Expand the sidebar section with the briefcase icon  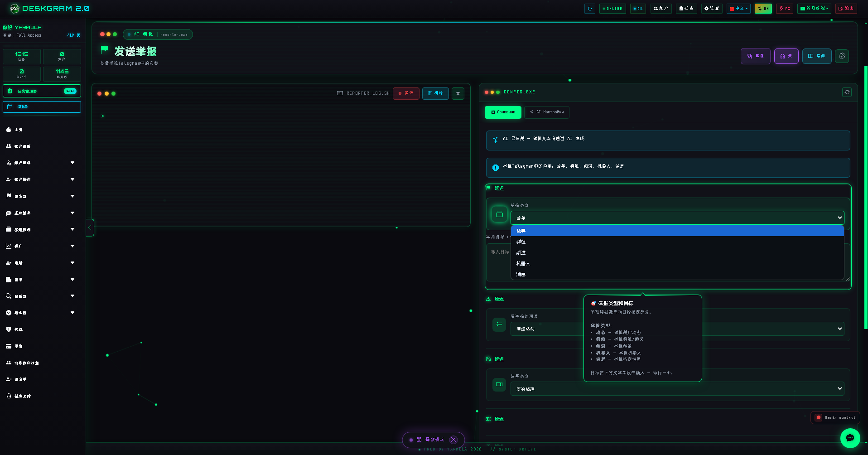(41, 230)
